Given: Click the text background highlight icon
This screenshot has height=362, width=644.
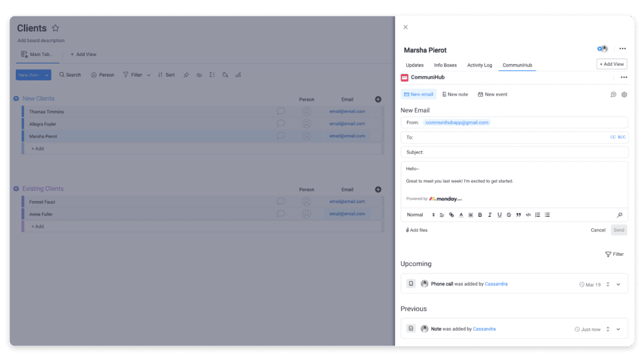Looking at the screenshot, I should pos(470,215).
